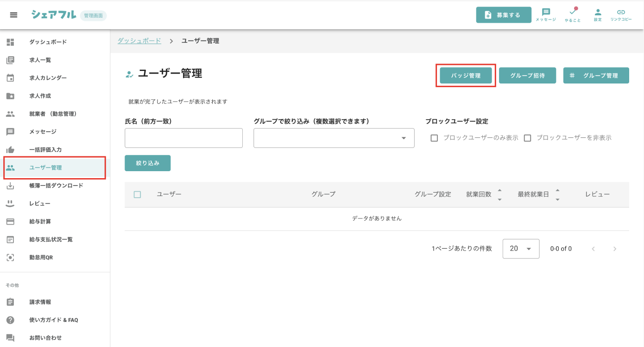Click the 帳簿一括ダウンロード download icon
The image size is (644, 347).
point(10,186)
